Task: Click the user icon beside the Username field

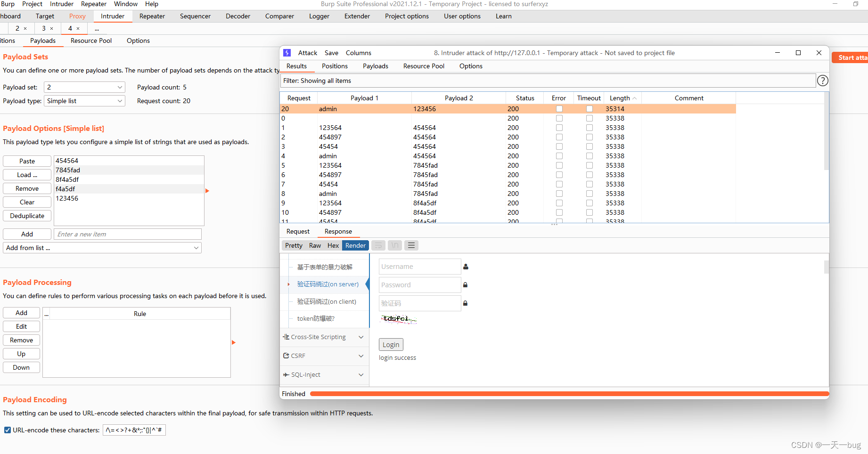Action: 466,267
